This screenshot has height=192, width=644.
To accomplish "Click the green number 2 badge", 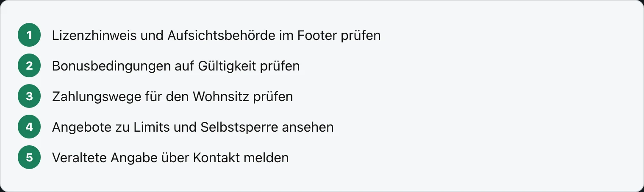I will pyautogui.click(x=29, y=66).
